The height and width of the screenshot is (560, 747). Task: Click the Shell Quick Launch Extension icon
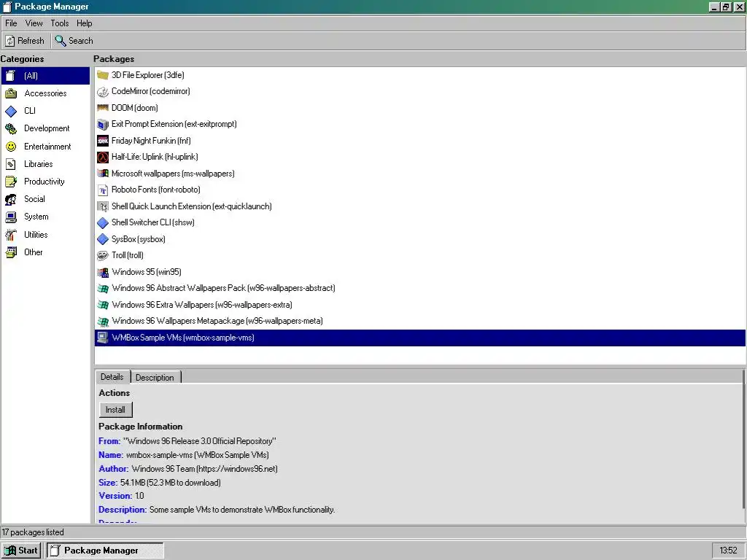103,206
